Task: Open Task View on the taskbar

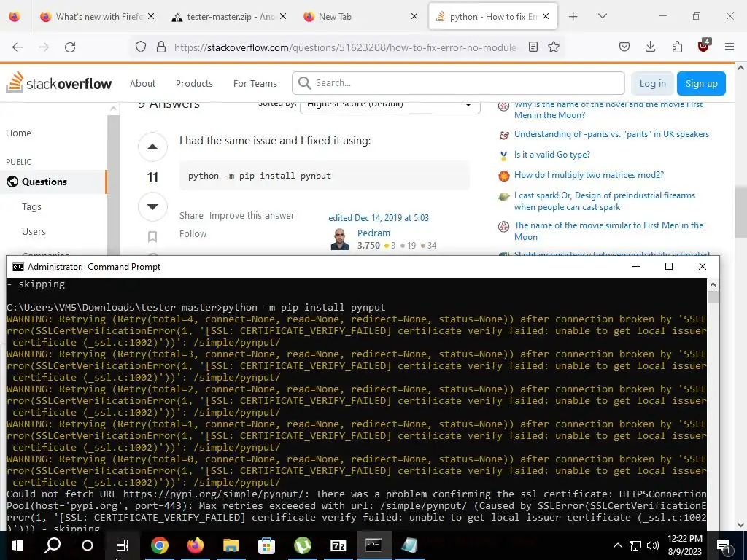Action: pyautogui.click(x=123, y=545)
